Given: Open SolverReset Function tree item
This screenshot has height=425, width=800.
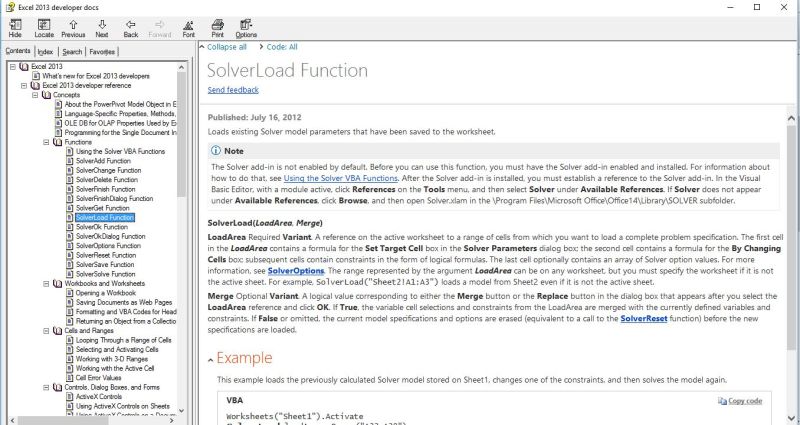Looking at the screenshot, I should (x=106, y=255).
